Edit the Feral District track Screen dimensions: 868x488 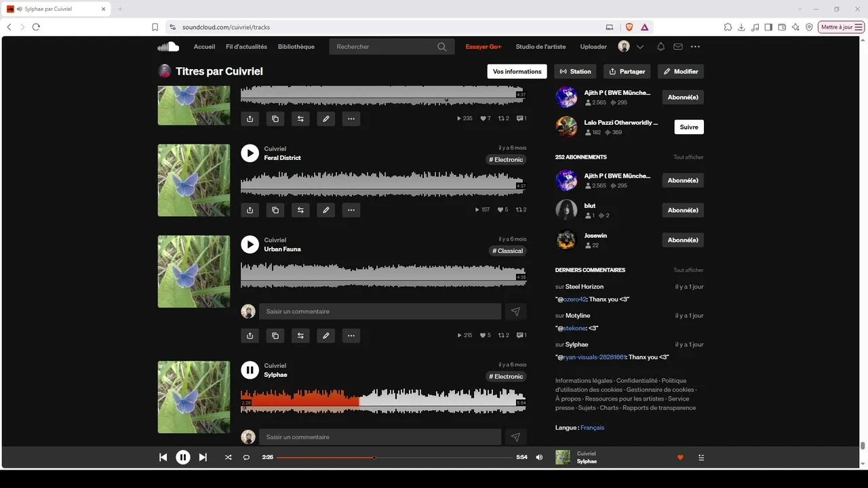pos(326,210)
